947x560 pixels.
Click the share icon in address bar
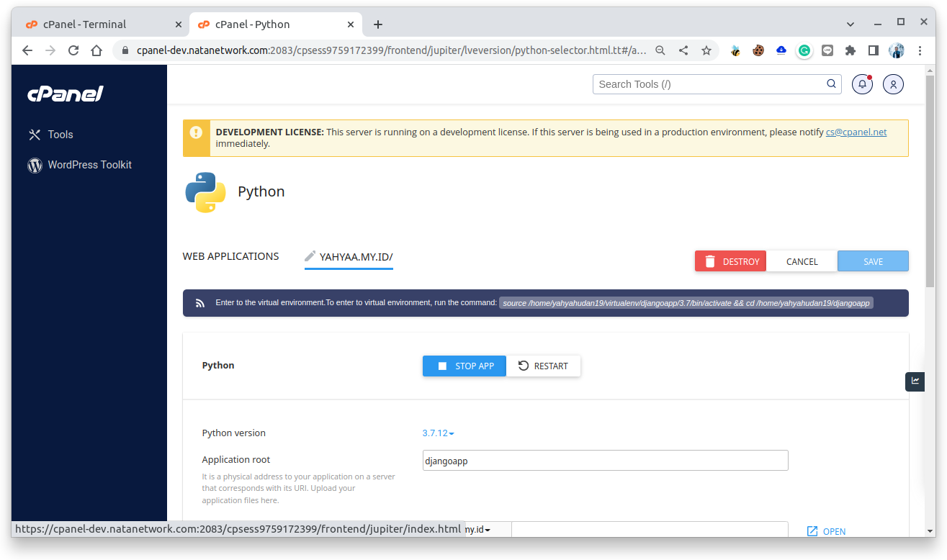[x=683, y=50]
